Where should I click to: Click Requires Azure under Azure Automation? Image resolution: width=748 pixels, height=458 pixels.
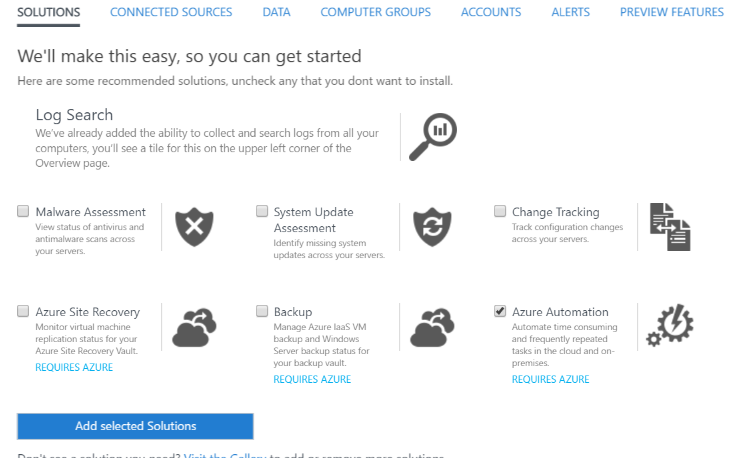point(551,379)
